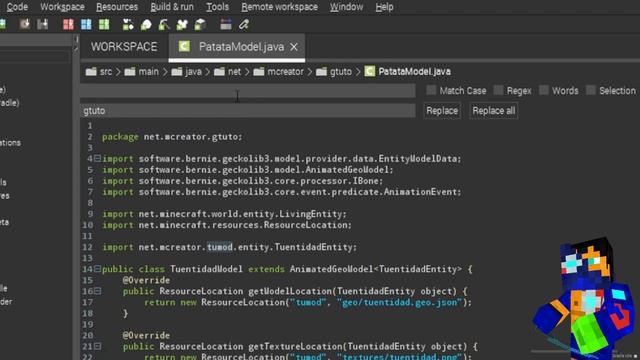Click the main breadcrumb link

(x=148, y=72)
